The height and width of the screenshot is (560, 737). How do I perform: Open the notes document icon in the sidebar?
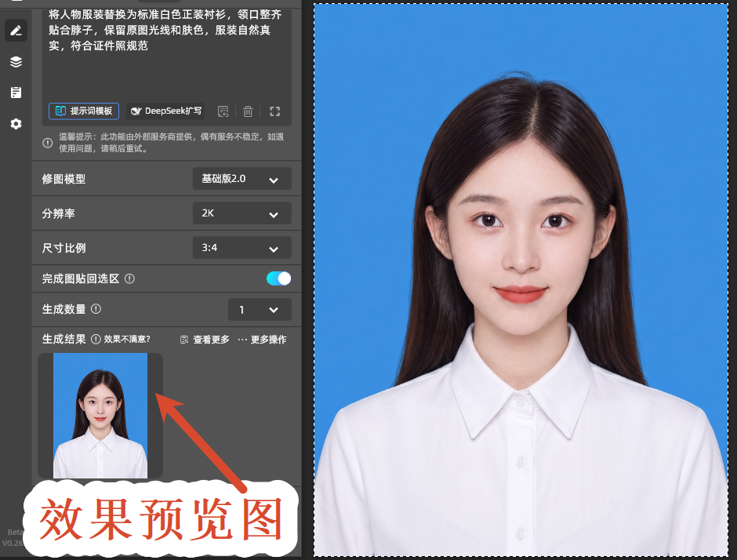[16, 93]
